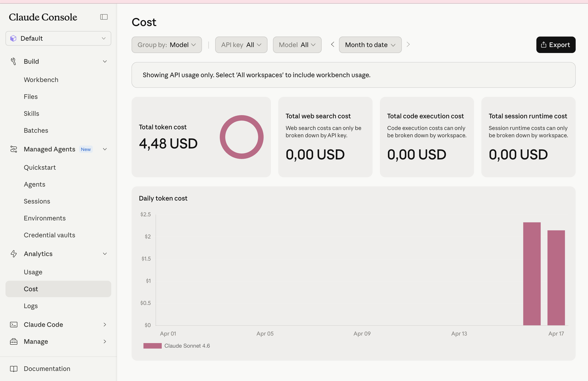Viewport: 588px width, 381px height.
Task: Click the Build section label
Action: [31, 61]
